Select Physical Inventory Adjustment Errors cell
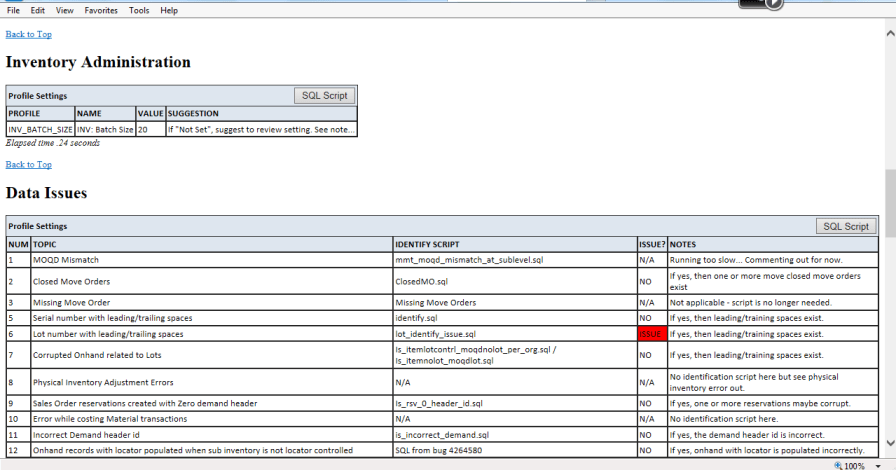 (212, 382)
